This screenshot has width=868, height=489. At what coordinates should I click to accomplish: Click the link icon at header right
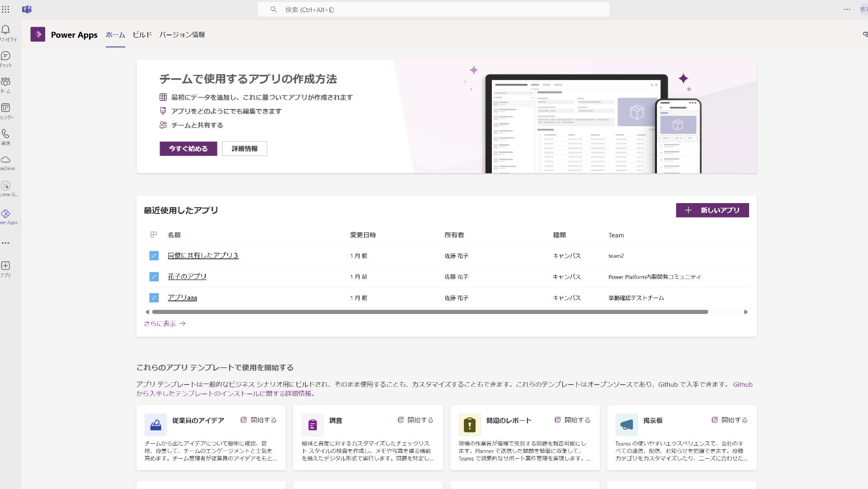[865, 34]
